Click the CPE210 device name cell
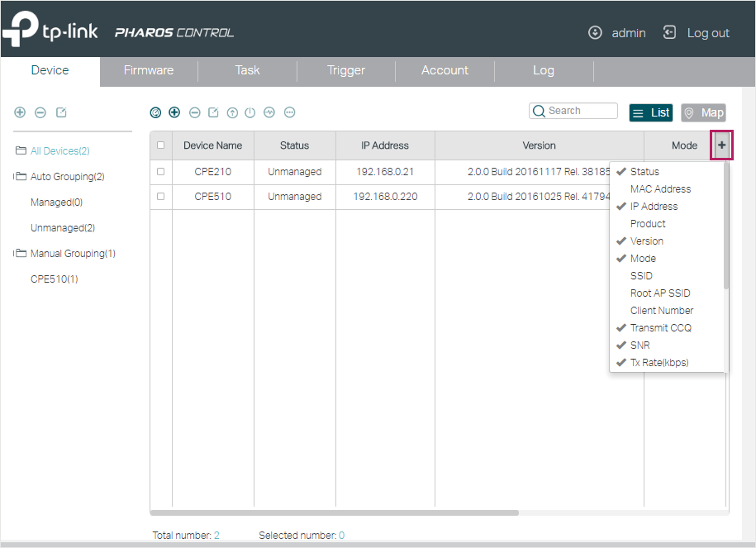Screen dimensions: 756x548 [x=212, y=172]
